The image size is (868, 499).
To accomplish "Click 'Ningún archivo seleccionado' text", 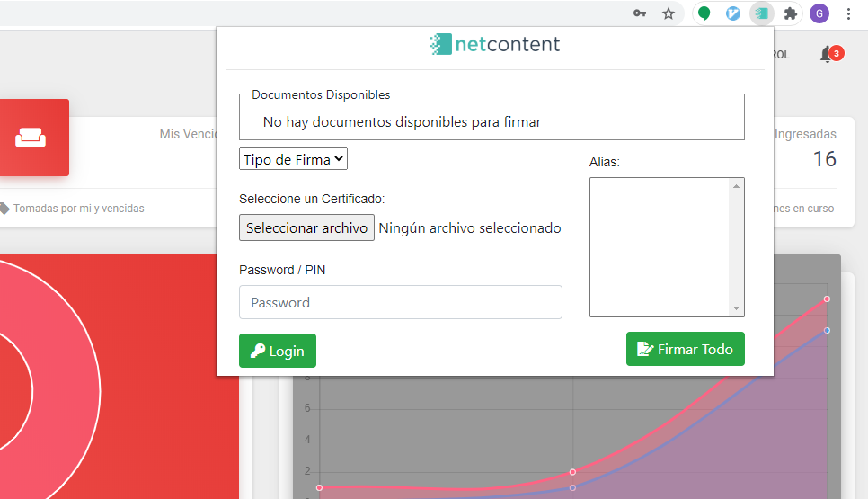I will (470, 228).
